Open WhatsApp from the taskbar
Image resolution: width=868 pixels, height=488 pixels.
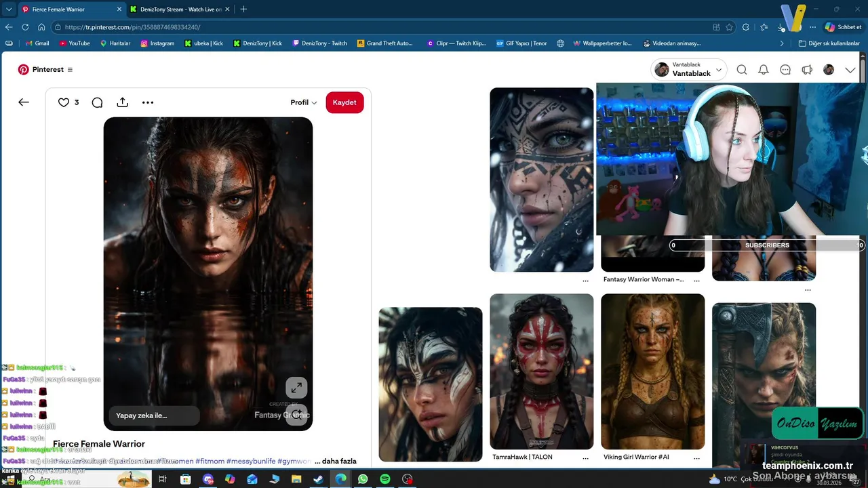pyautogui.click(x=363, y=479)
